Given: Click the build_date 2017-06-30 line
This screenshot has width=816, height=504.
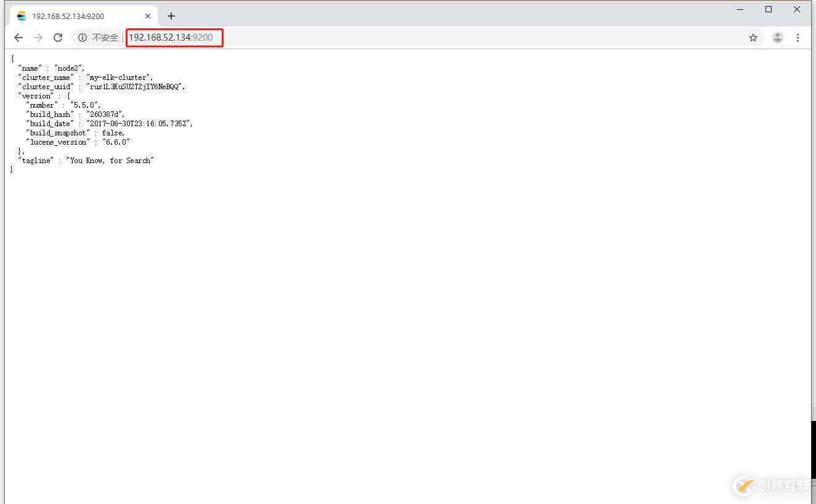Looking at the screenshot, I should [110, 124].
